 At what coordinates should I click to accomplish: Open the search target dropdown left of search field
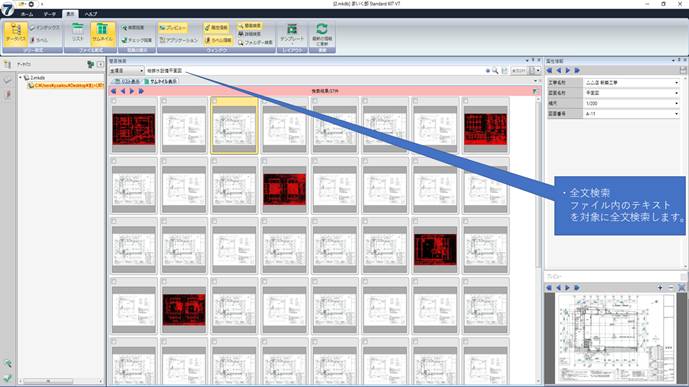coord(127,71)
